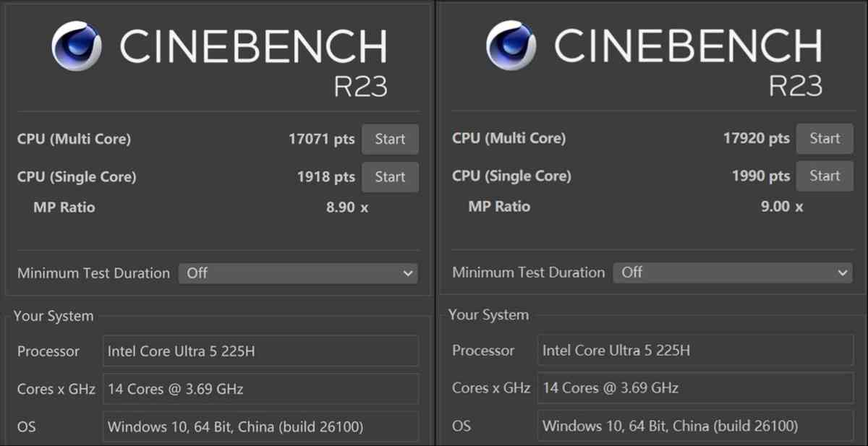Open left panel's Minimum Test Duration dropdown
The height and width of the screenshot is (446, 868).
[298, 273]
